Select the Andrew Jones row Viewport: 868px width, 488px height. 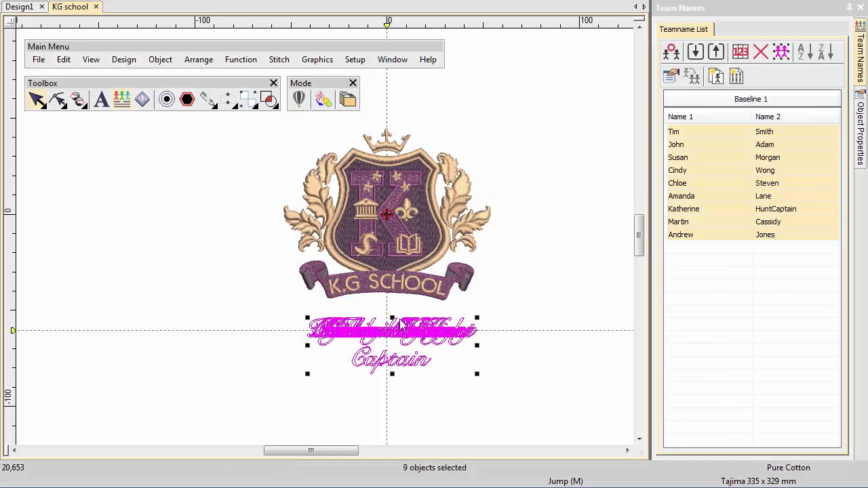click(x=752, y=235)
